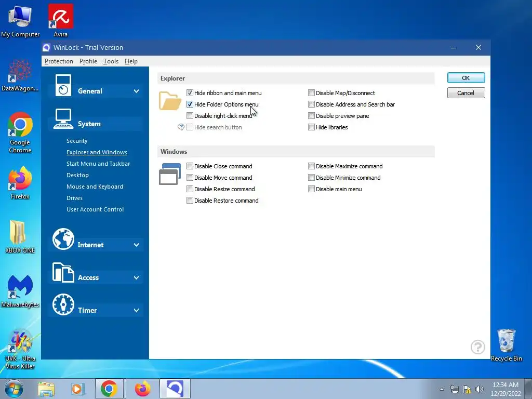
Task: Open the My Computer desktop icon
Action: [x=20, y=21]
